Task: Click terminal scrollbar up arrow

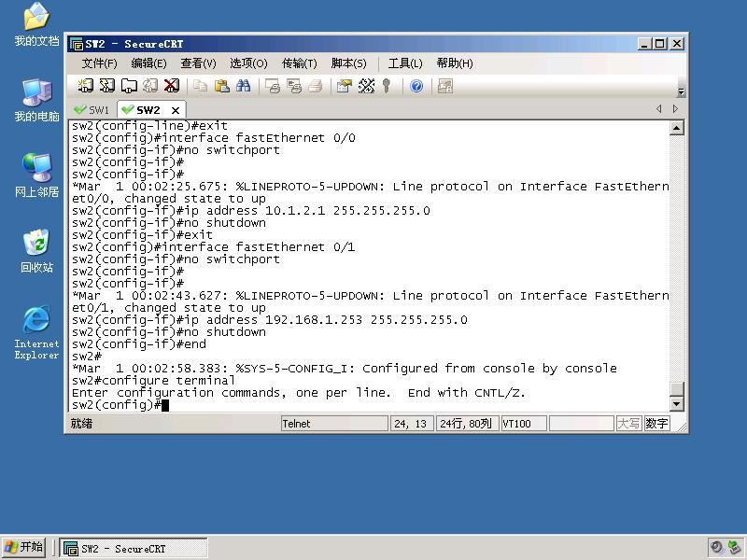Action: click(677, 128)
